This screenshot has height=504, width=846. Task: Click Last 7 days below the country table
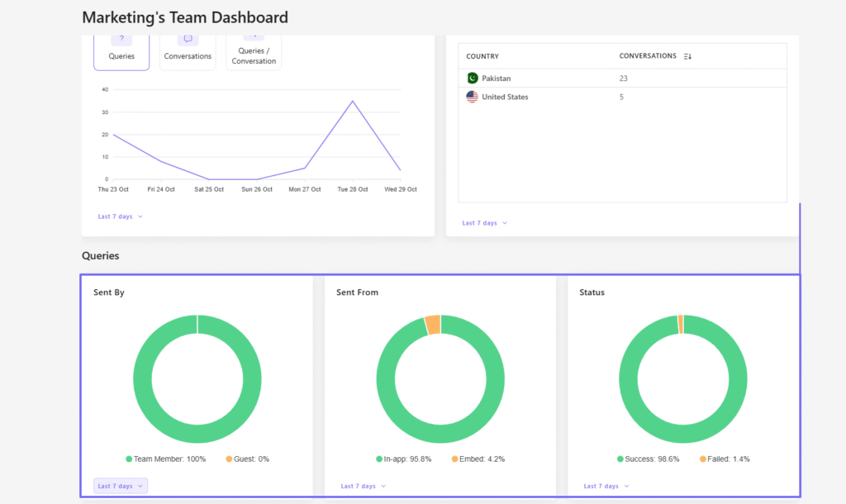point(481,222)
